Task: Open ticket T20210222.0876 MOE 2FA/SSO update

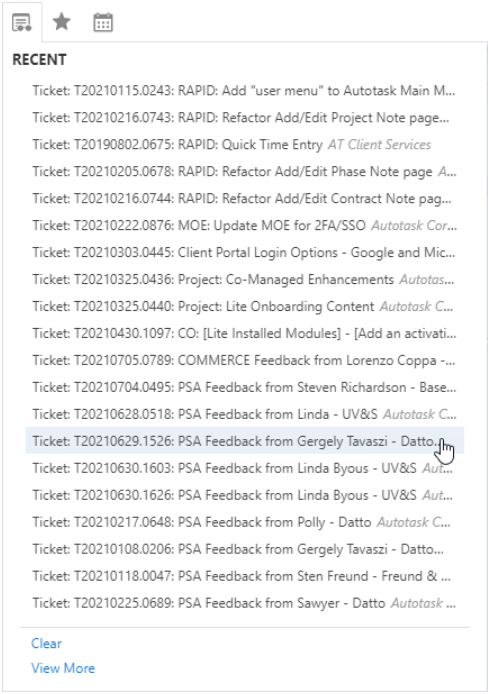Action: (x=245, y=226)
